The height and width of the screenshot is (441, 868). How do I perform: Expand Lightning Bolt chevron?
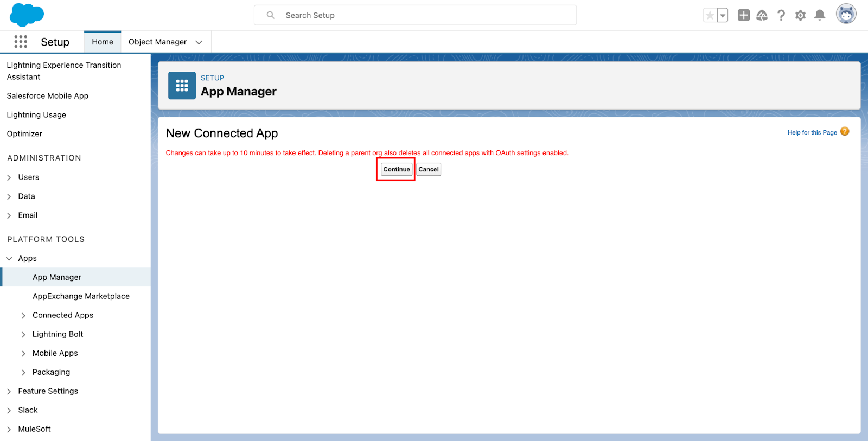pyautogui.click(x=23, y=335)
